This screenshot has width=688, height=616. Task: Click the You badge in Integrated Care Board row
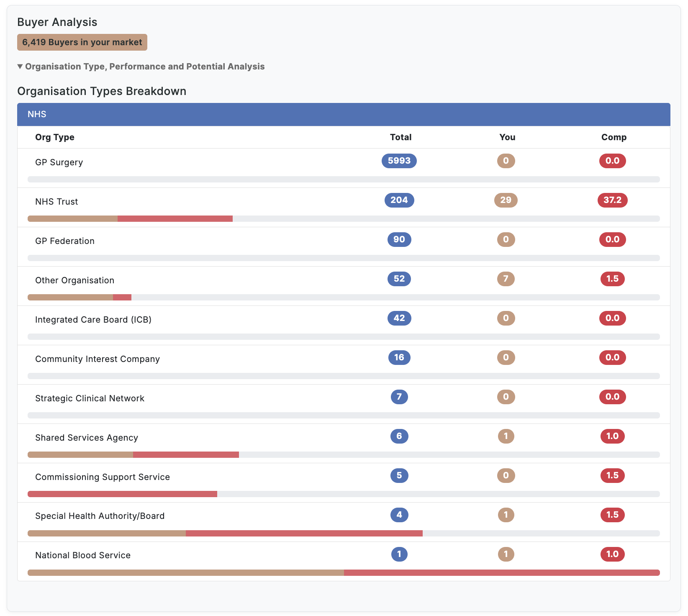[x=506, y=318]
